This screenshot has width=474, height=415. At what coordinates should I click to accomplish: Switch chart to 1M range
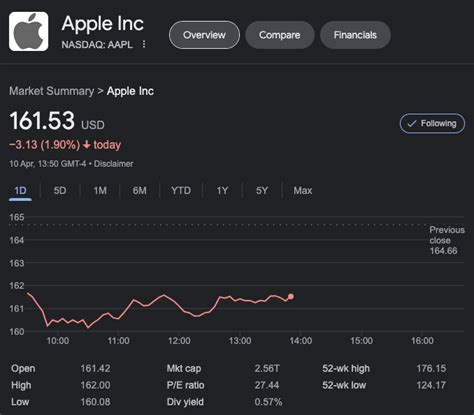[100, 191]
